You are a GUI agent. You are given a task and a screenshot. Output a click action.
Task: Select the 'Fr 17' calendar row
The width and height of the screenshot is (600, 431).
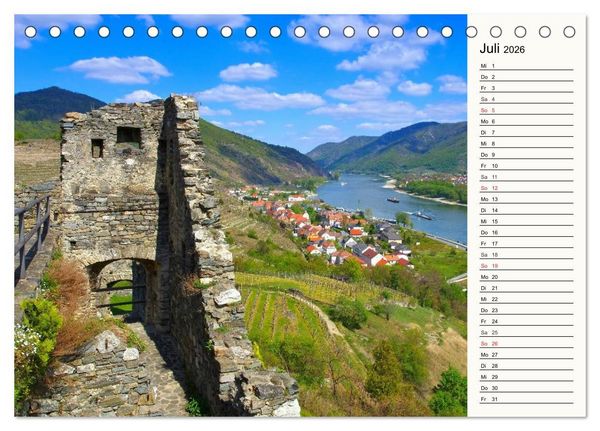point(527,243)
